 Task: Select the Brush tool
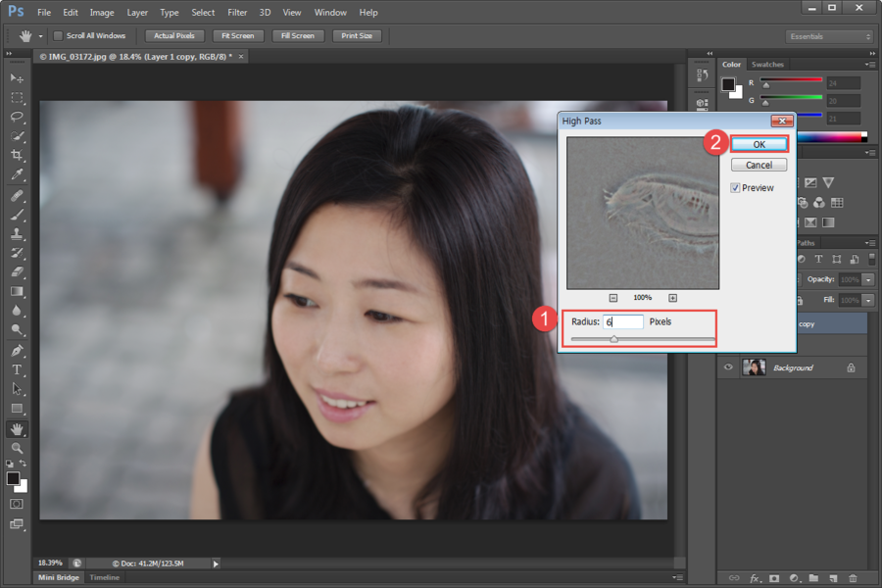[17, 215]
